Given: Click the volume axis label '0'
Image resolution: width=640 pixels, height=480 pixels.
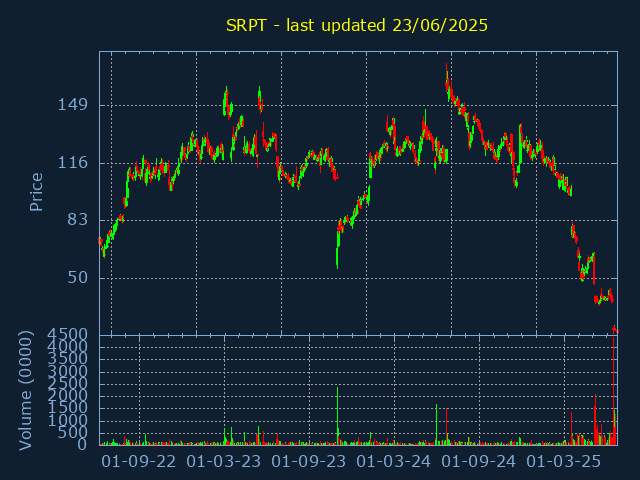Looking at the screenshot, I should coord(83,444).
